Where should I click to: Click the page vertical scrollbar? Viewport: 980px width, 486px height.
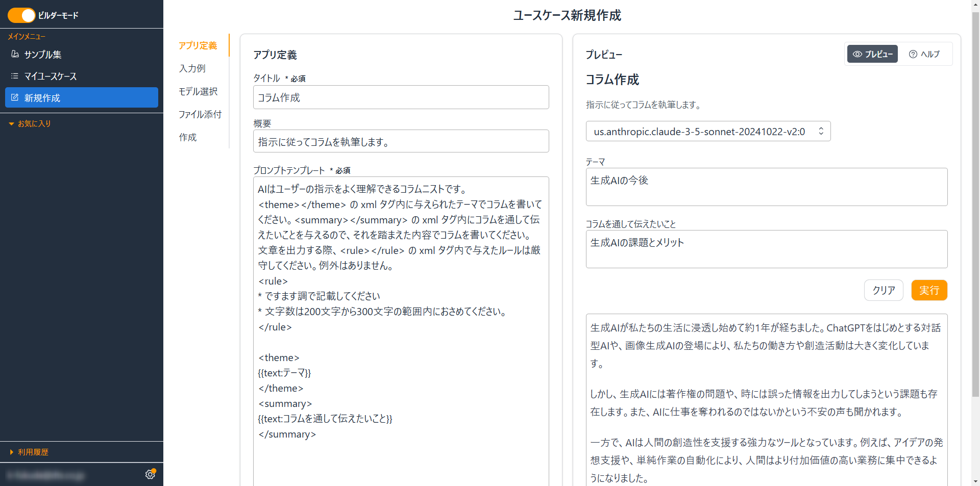coord(975,204)
